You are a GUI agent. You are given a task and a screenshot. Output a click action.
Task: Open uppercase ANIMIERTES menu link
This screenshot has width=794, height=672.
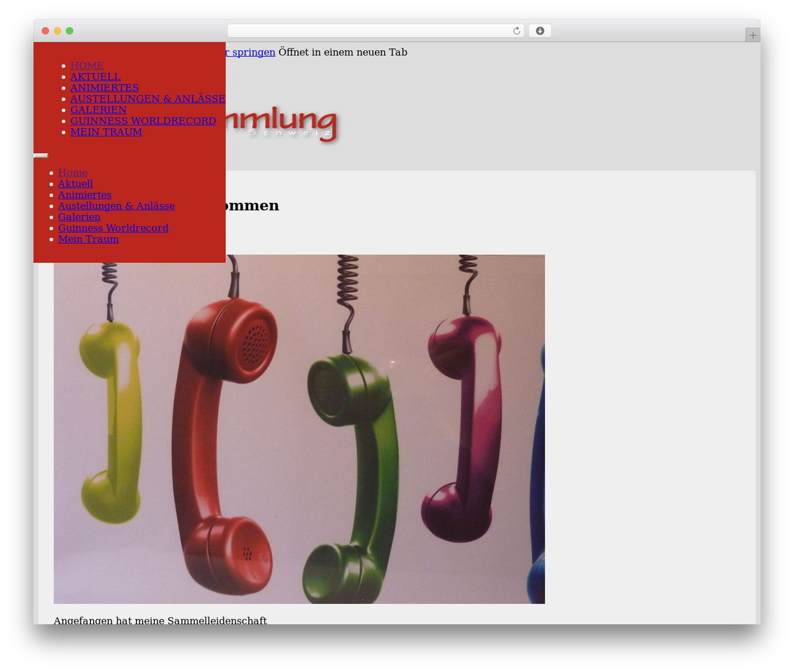[104, 87]
